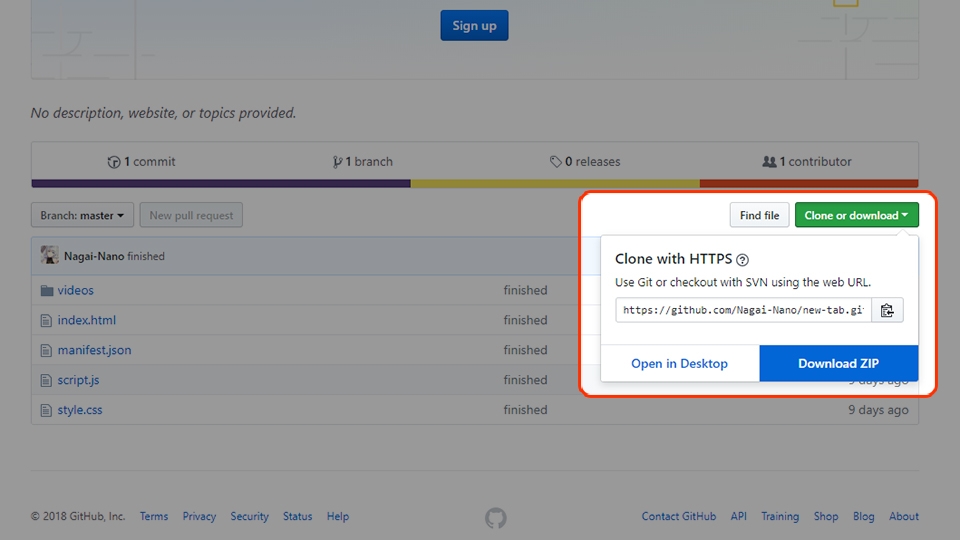
Task: Click the red language bar segment
Action: click(x=809, y=184)
